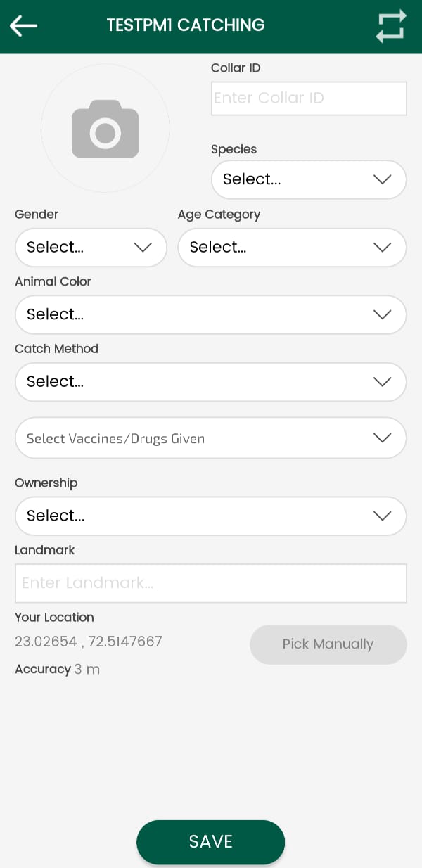Click the Pick Manually button

pos(328,644)
